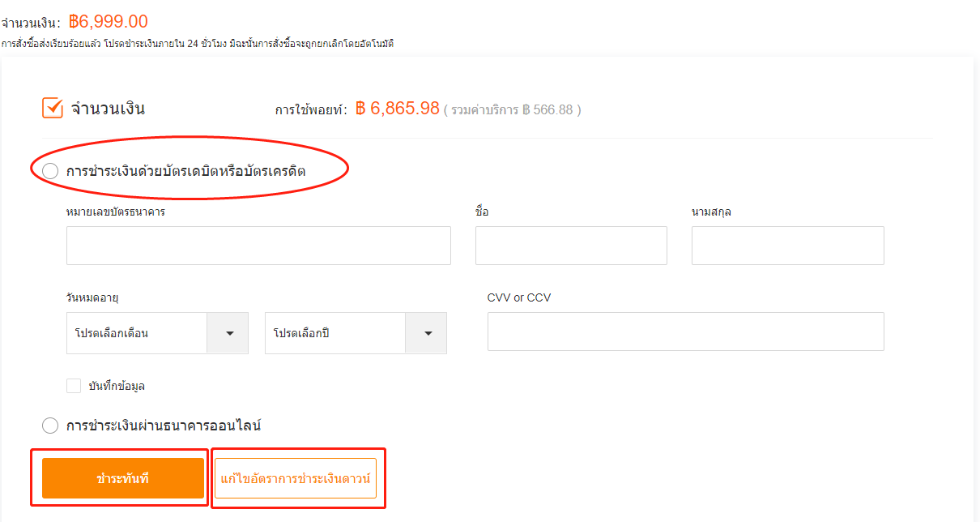Select การชำระเงินผ่านธนาคารออนไลน์ radio option

click(x=50, y=426)
